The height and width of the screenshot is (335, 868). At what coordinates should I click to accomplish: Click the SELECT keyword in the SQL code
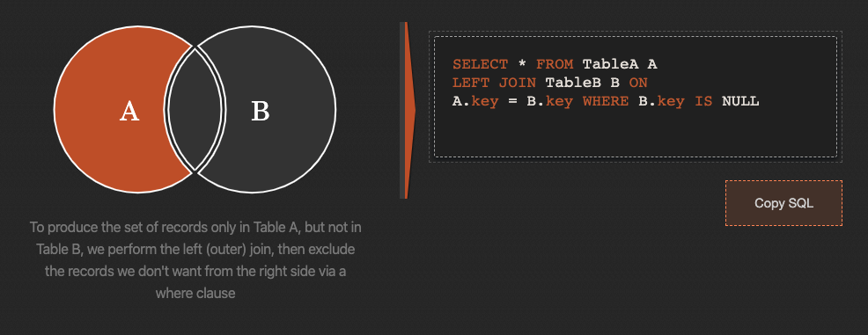point(480,65)
